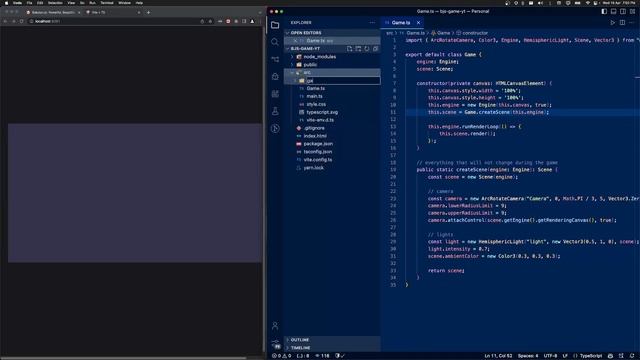Open the Search view in activity bar
The height and width of the screenshot is (360, 640).
tap(275, 42)
